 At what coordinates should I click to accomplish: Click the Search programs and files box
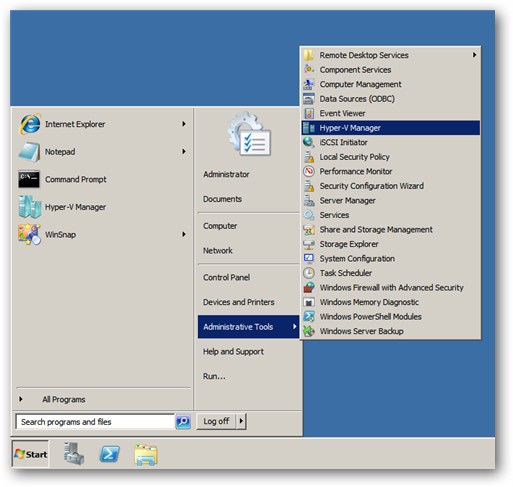coord(95,422)
